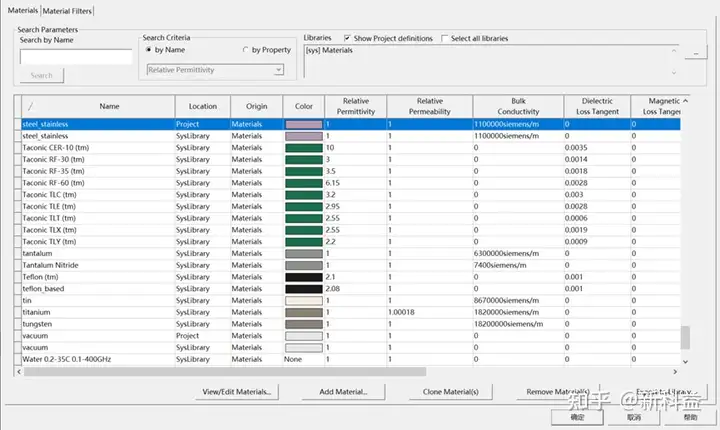Image resolution: width=720 pixels, height=430 pixels.
Task: Click the sort slash column header
Action: pyautogui.click(x=30, y=106)
